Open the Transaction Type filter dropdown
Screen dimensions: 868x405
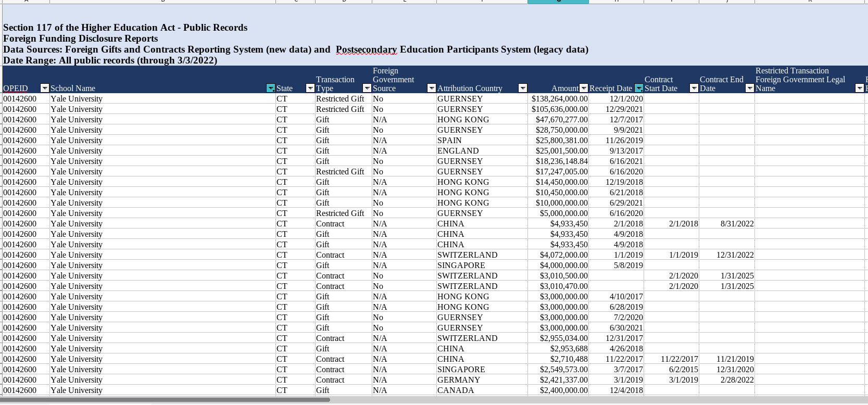click(x=367, y=88)
